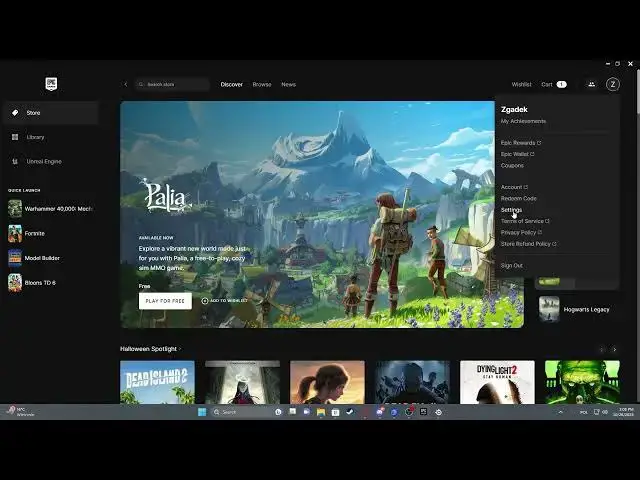Open Unreal Engine in the sidebar
The width and height of the screenshot is (640, 480).
pos(43,161)
